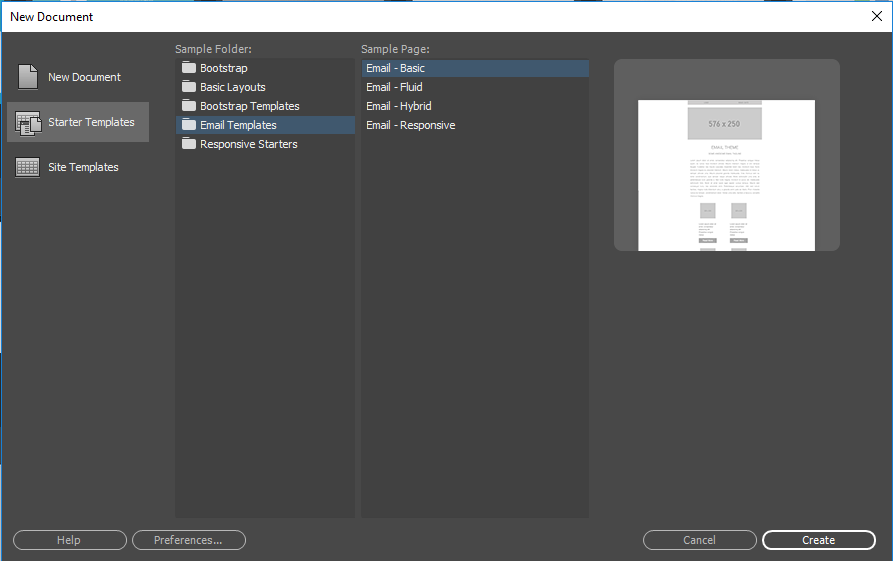The width and height of the screenshot is (893, 561).
Task: Click the Site Templates grid icon
Action: tap(28, 168)
